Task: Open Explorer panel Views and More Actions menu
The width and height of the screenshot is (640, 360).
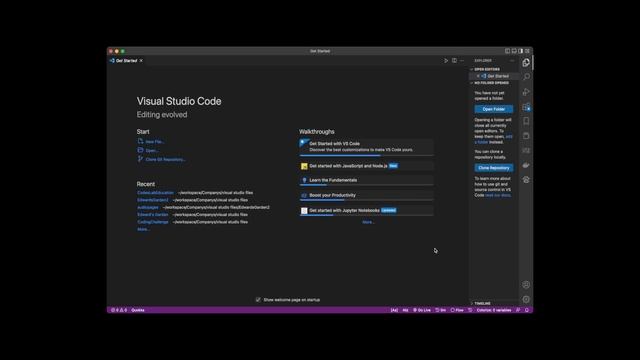Action: click(x=512, y=60)
